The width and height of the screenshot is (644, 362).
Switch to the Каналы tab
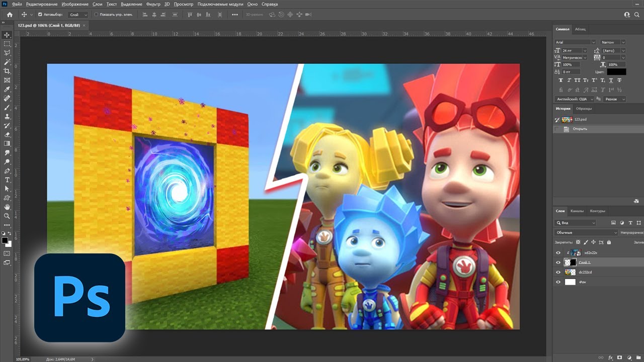(x=577, y=211)
